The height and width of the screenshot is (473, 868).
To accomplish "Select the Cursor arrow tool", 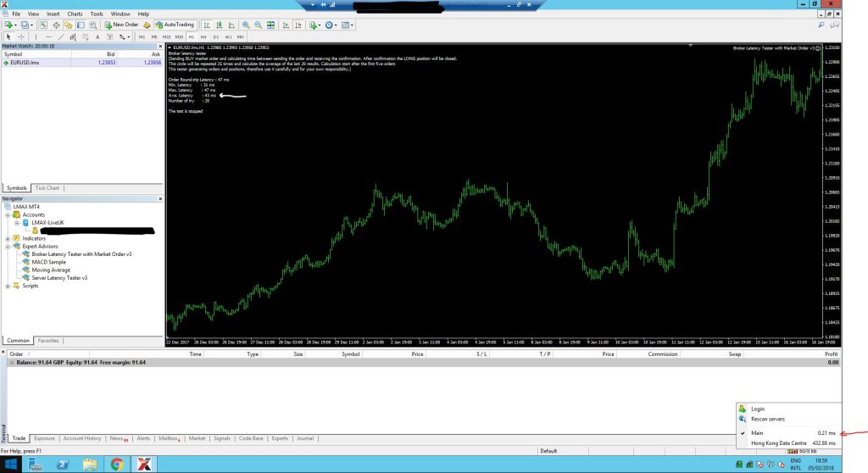I will pyautogui.click(x=8, y=37).
